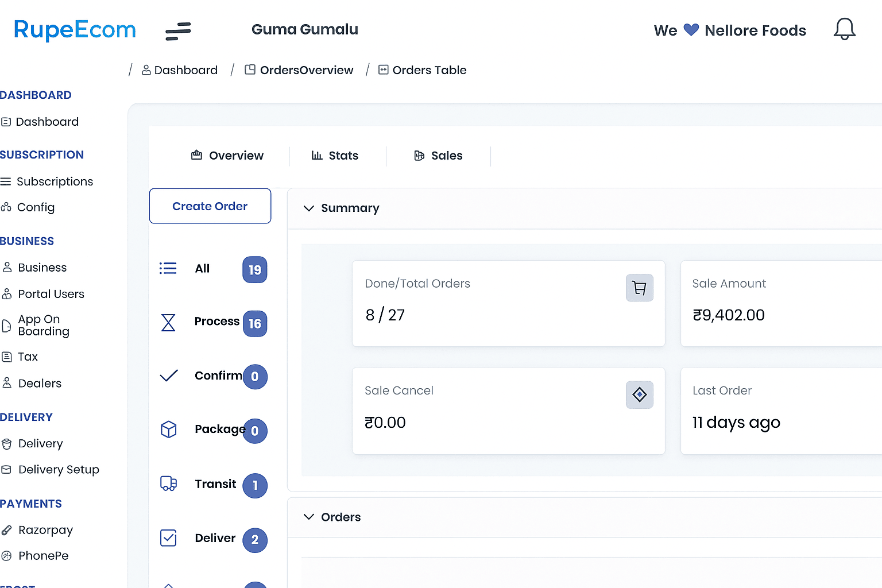Click the Guma Gumalu title text
The height and width of the screenshot is (588, 882).
click(305, 29)
